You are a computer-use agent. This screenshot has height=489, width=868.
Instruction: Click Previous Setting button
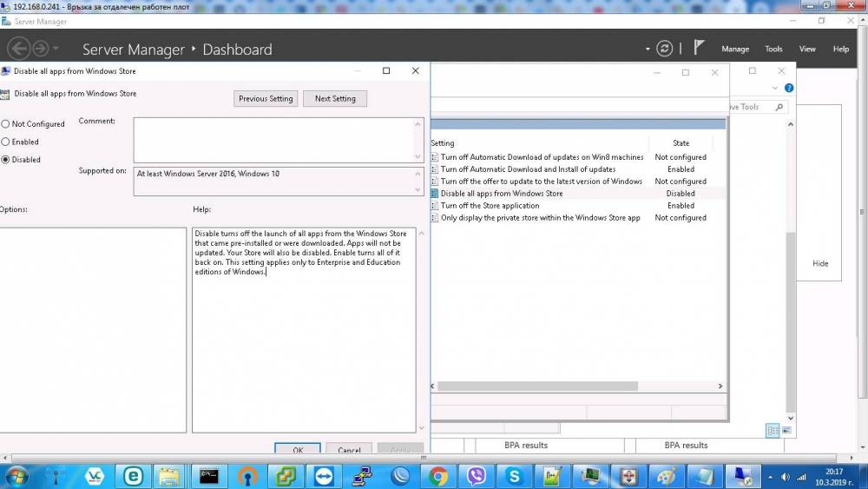(x=266, y=98)
